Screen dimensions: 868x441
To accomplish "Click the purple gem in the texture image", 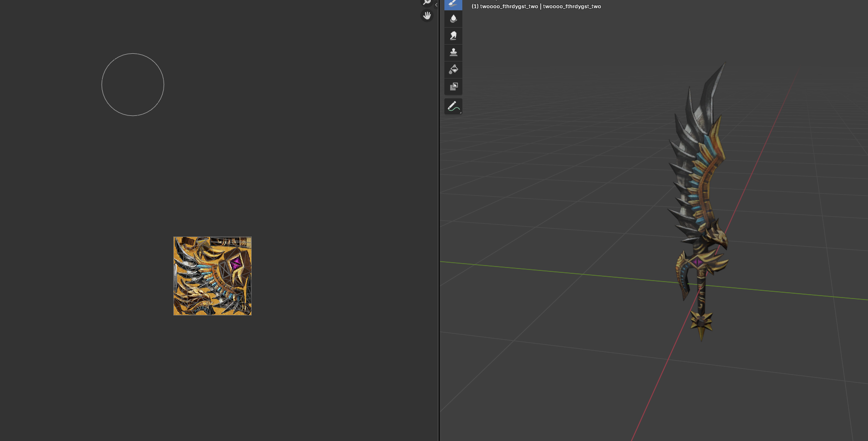I will click(x=236, y=263).
